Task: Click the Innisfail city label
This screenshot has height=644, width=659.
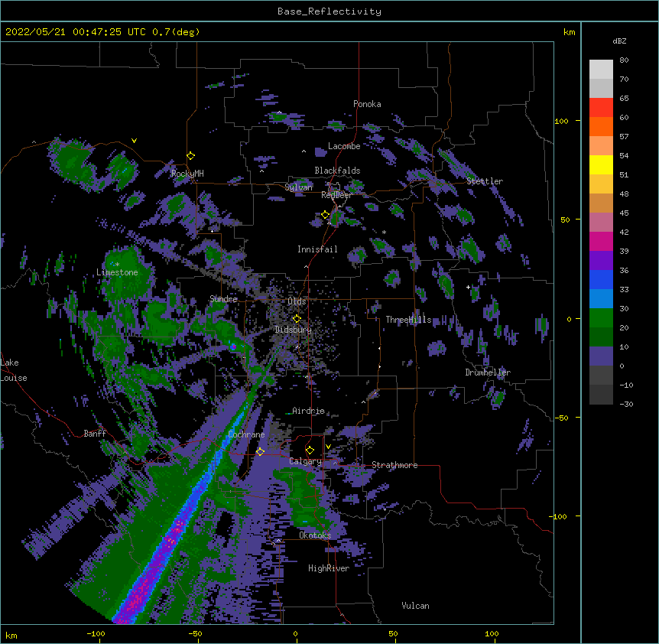Action: click(x=317, y=249)
